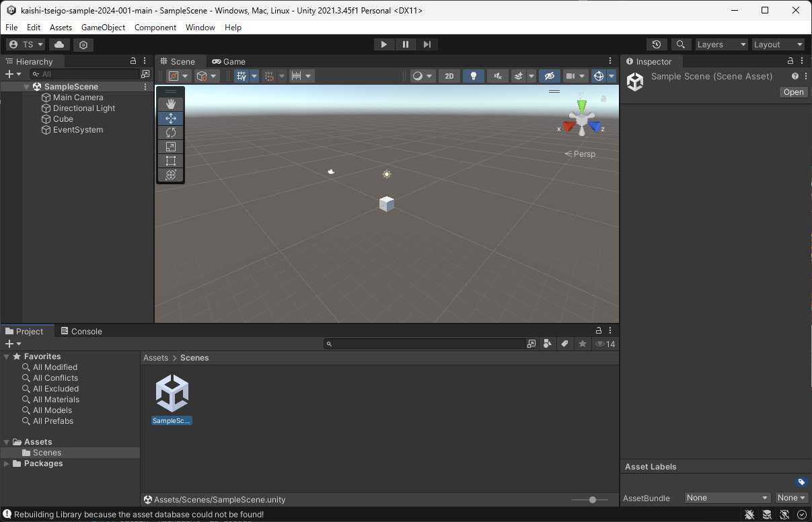The image size is (812, 522).
Task: Select the Move tool
Action: coord(171,118)
